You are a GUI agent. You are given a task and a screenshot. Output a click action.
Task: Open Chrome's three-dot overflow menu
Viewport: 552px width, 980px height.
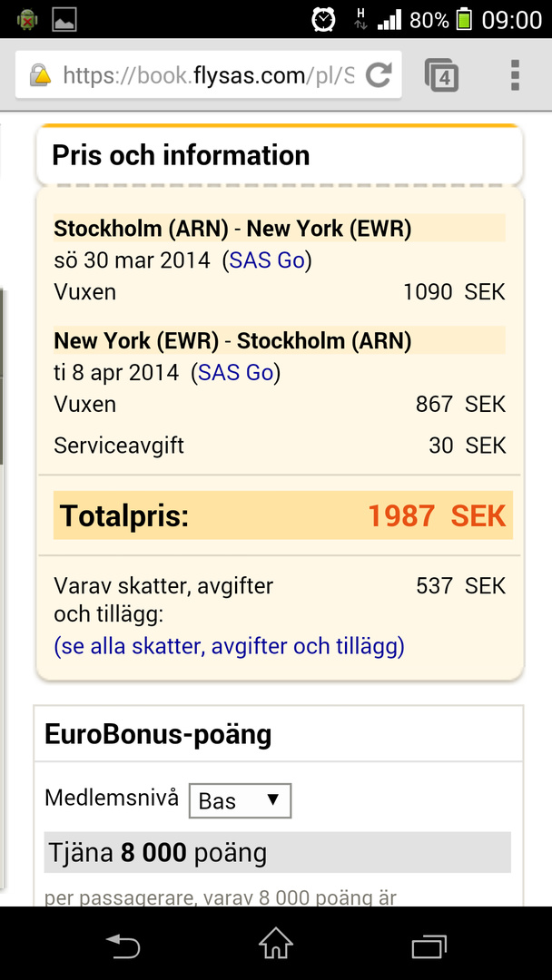click(515, 75)
